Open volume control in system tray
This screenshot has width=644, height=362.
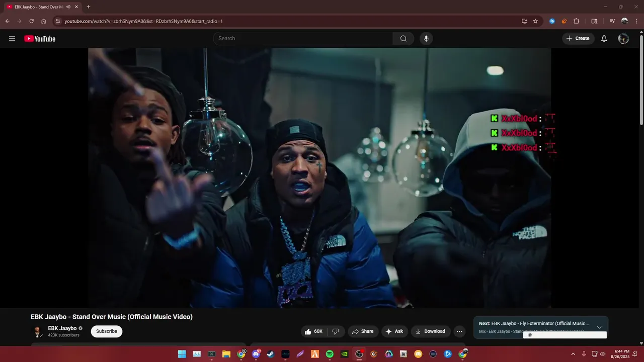tap(602, 354)
